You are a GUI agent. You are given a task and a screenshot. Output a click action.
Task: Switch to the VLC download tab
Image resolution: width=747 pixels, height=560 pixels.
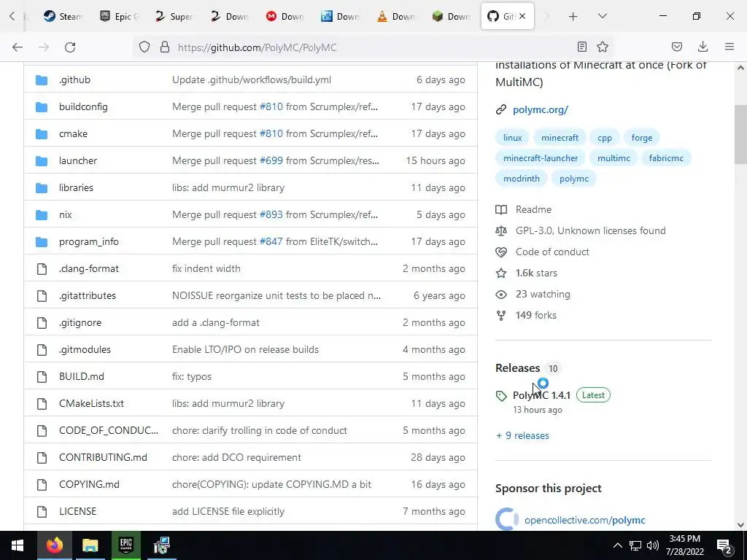(x=396, y=16)
